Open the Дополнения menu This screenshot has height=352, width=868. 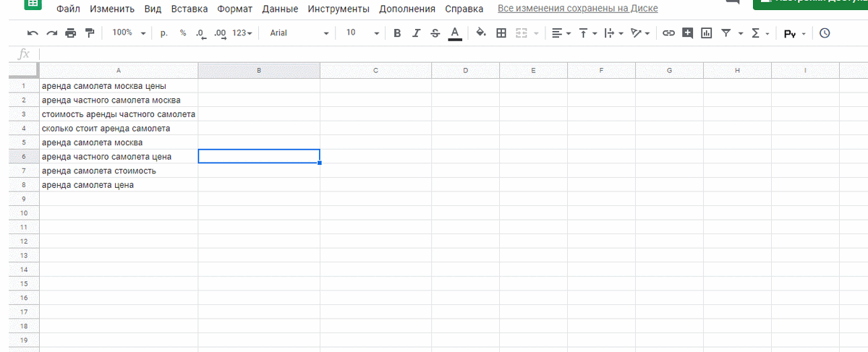407,9
